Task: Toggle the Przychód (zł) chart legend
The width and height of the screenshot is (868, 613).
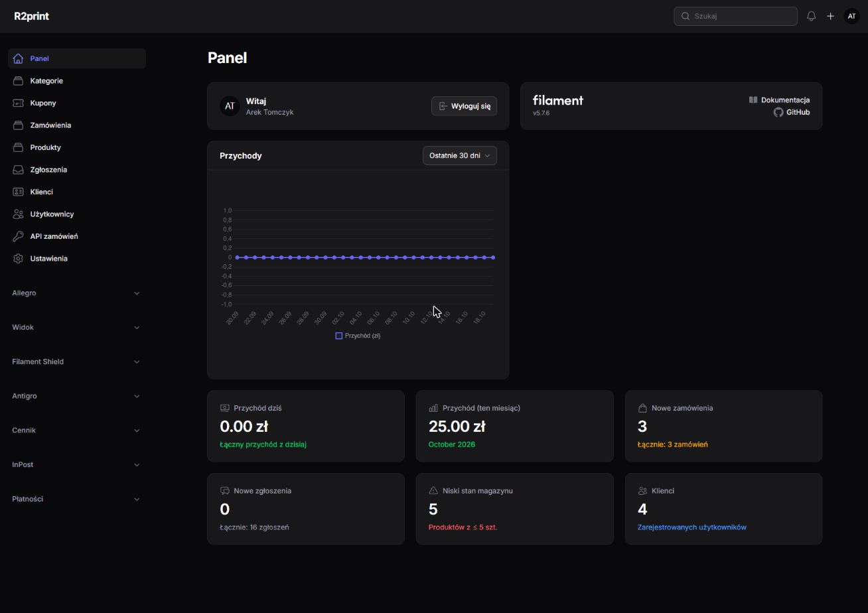Action: pos(358,336)
